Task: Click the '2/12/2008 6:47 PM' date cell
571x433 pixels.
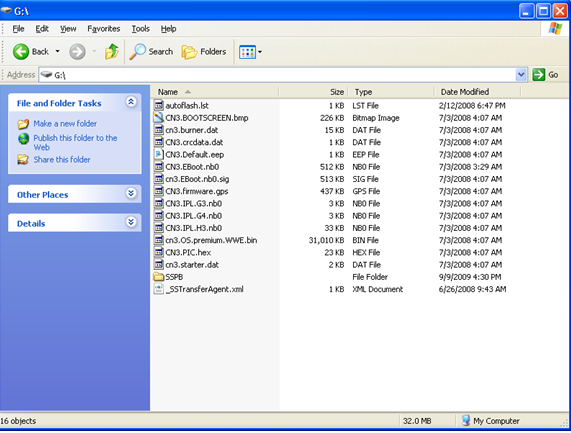Action: 472,106
